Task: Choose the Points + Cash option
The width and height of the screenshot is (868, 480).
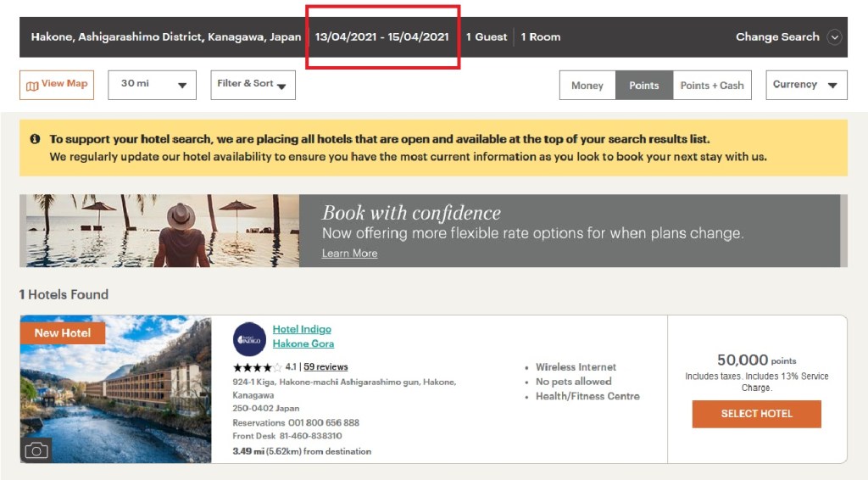Action: pos(711,85)
